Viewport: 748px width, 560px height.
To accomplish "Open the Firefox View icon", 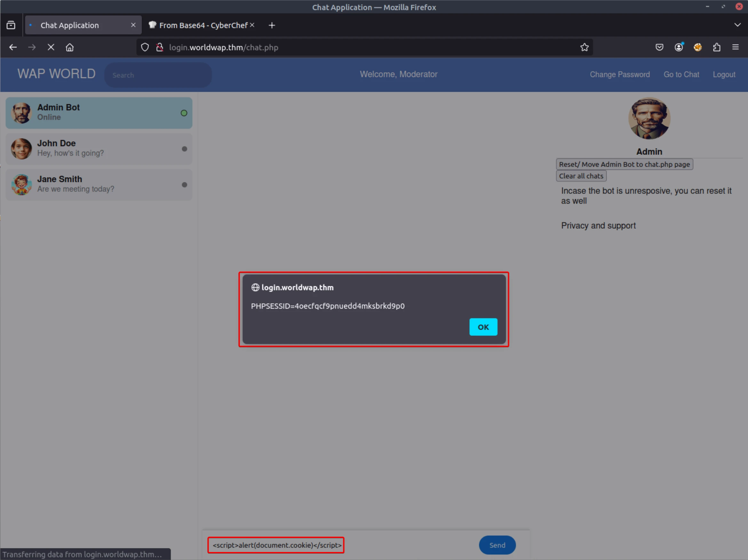I will 11,25.
